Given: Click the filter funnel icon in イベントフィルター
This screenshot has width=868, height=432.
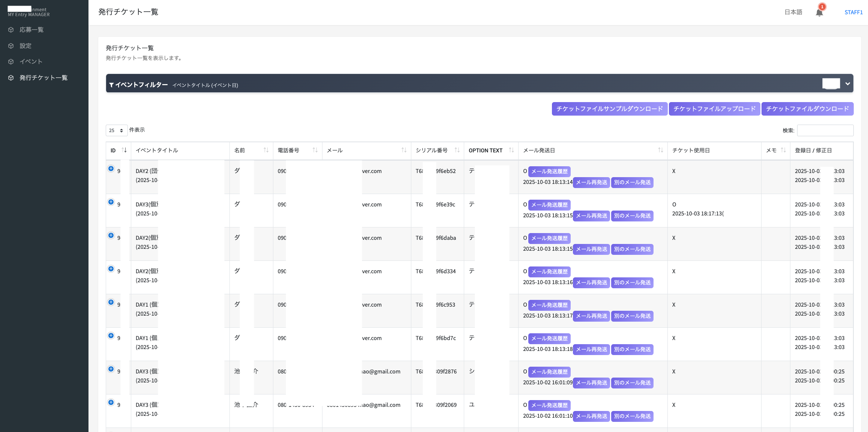Looking at the screenshot, I should 111,85.
